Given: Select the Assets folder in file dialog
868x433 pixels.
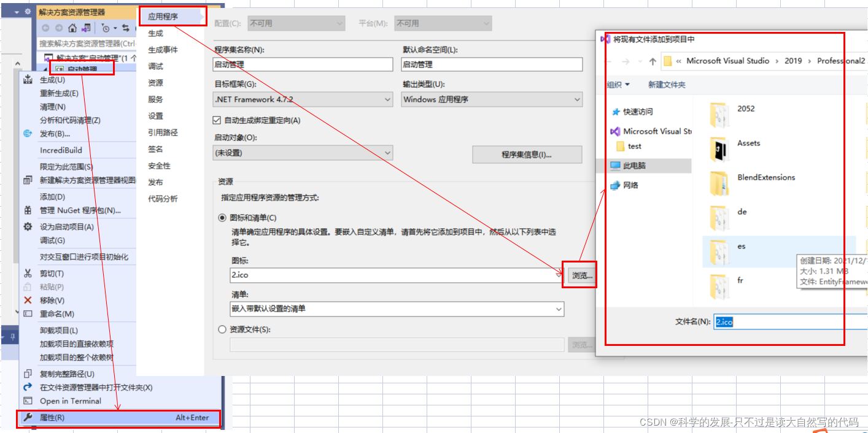Looking at the screenshot, I should [735, 148].
